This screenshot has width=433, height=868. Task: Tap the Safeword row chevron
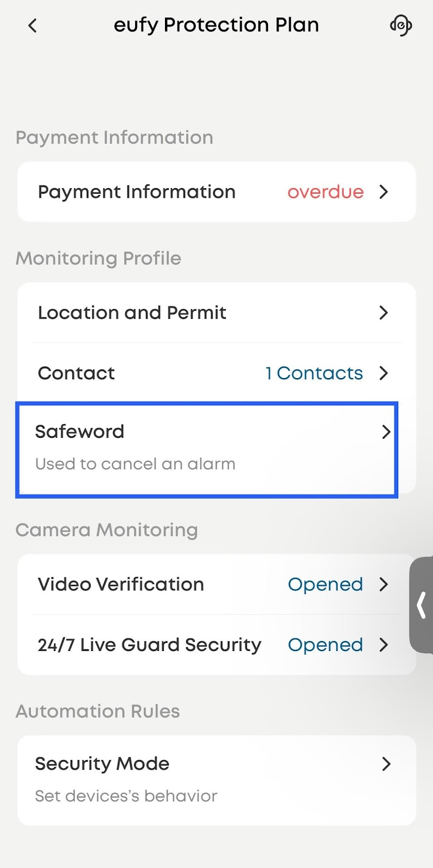click(386, 432)
